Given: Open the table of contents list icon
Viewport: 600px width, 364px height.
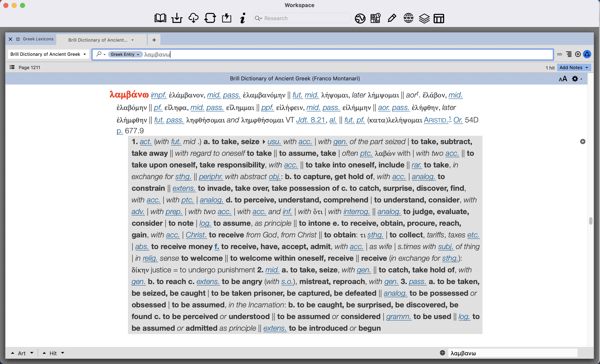Looking at the screenshot, I should point(12,67).
